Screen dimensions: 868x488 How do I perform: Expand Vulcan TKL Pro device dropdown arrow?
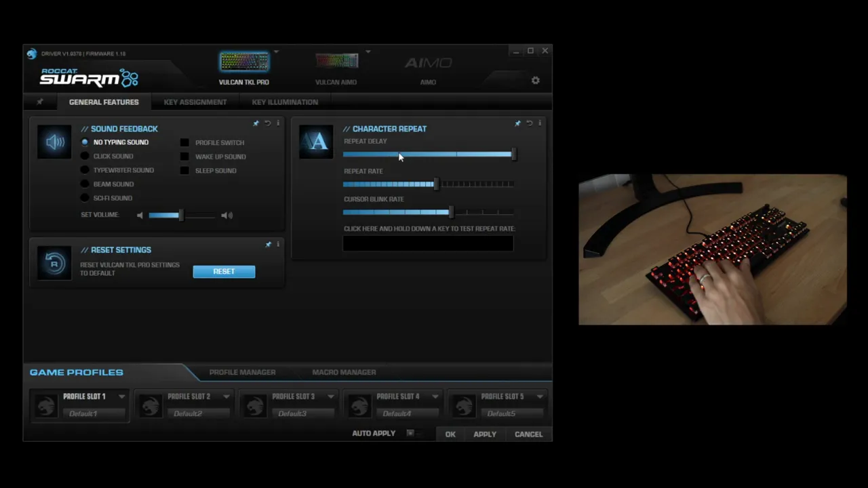point(276,52)
